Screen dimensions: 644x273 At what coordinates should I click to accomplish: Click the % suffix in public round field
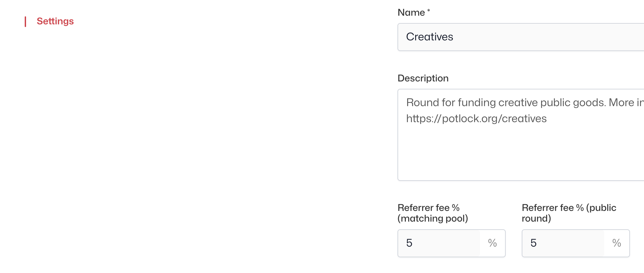click(x=617, y=243)
